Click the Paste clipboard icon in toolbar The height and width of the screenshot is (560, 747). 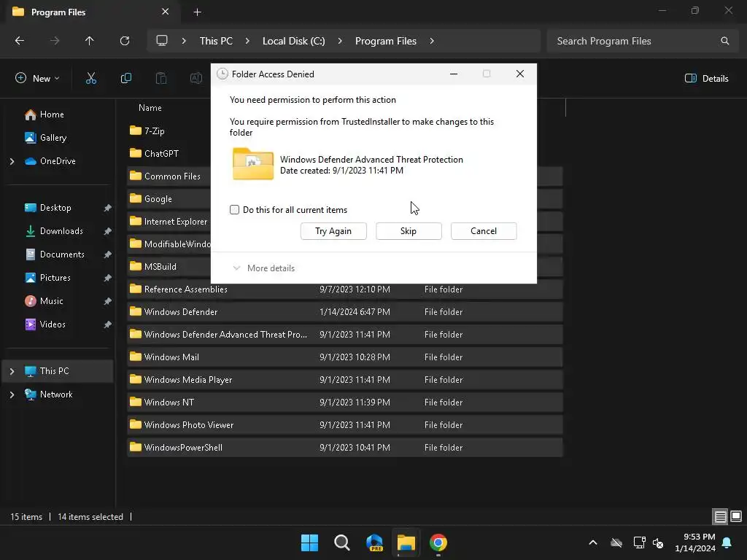[161, 78]
